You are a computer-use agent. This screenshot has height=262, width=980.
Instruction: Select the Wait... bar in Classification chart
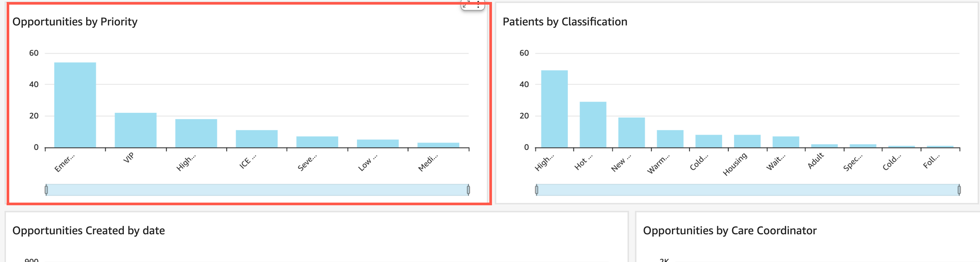click(x=786, y=142)
